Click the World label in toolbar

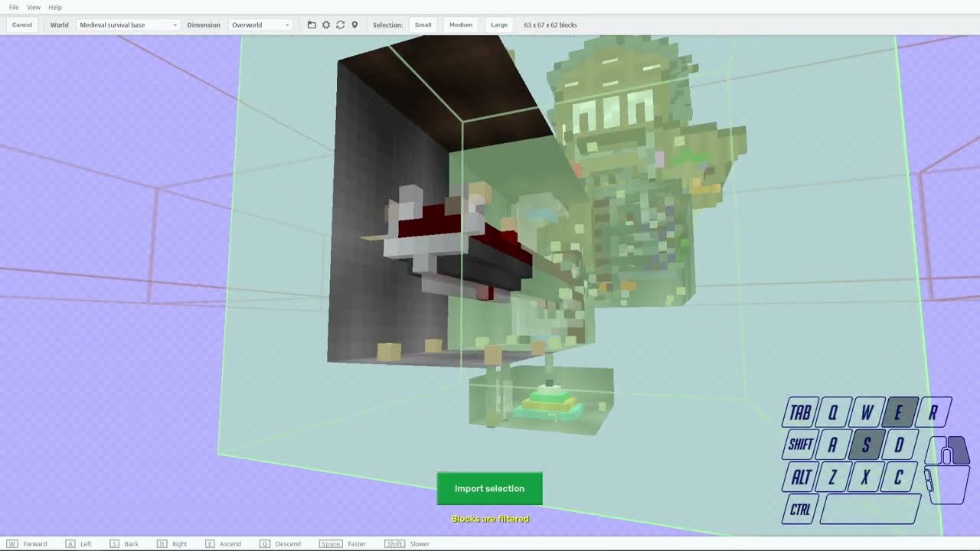point(59,24)
